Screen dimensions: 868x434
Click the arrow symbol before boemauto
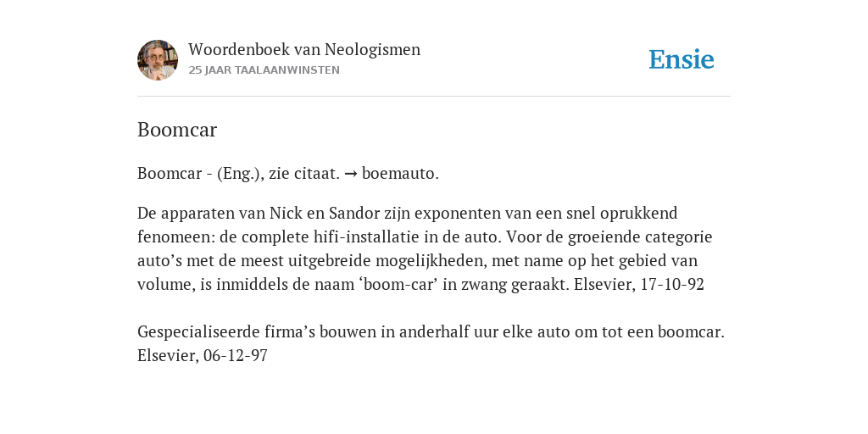[350, 174]
